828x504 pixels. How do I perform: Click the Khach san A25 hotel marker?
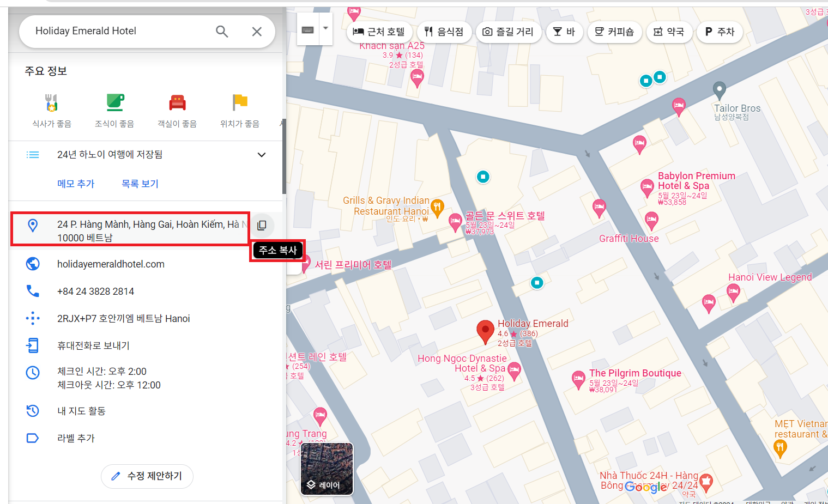click(x=417, y=79)
